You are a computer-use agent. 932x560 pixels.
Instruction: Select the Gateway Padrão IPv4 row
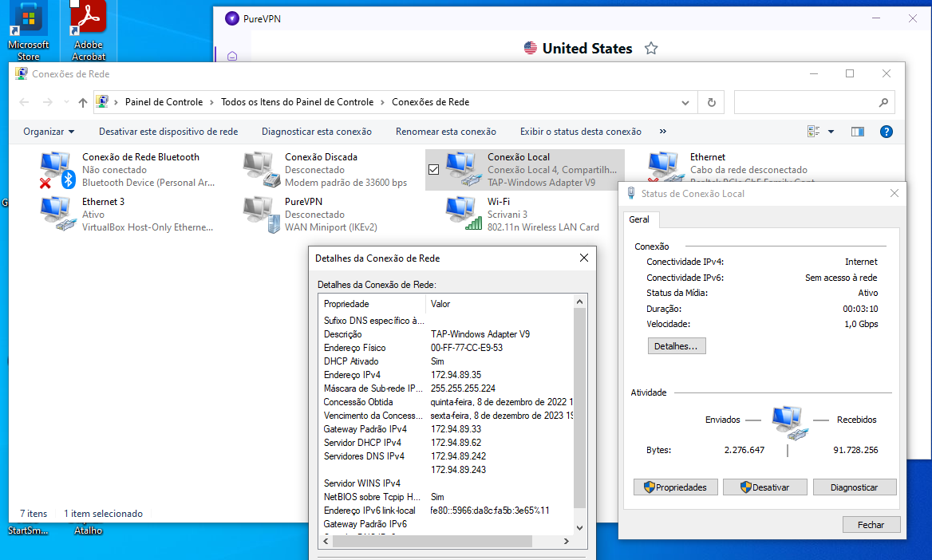[446, 429]
